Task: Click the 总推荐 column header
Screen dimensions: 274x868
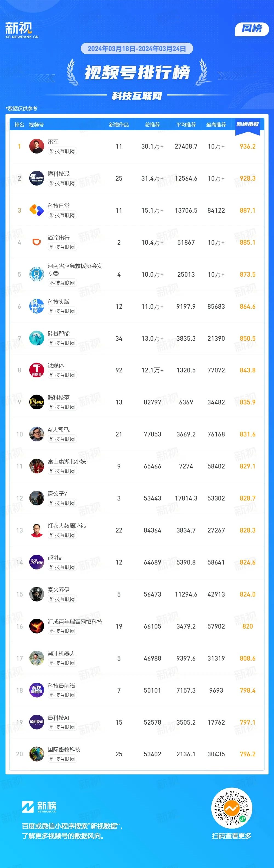Action: coord(153,125)
